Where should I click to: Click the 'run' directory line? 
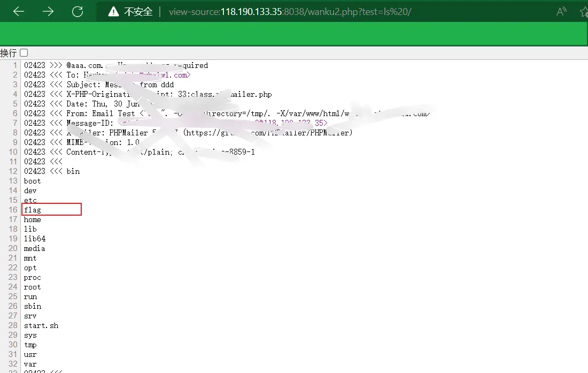[30, 296]
